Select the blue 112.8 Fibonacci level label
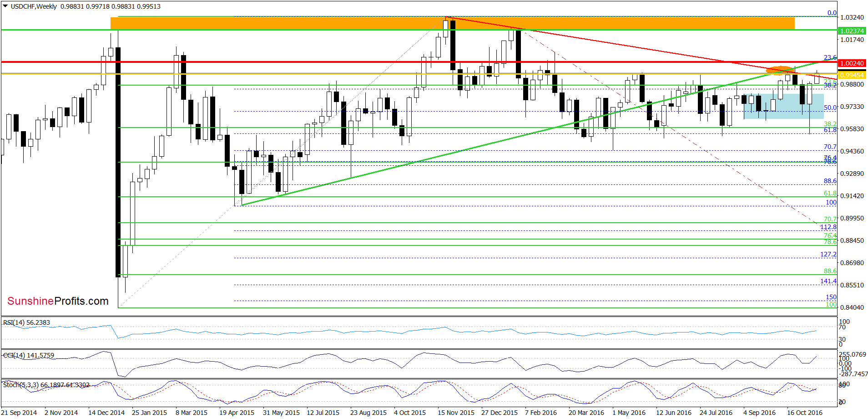This screenshot has width=868, height=419. [x=828, y=227]
